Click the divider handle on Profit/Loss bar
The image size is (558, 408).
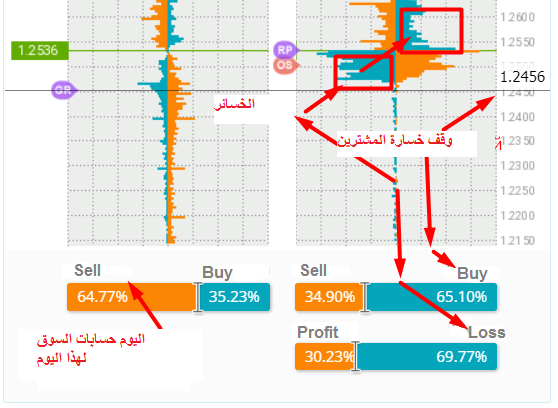click(x=356, y=356)
